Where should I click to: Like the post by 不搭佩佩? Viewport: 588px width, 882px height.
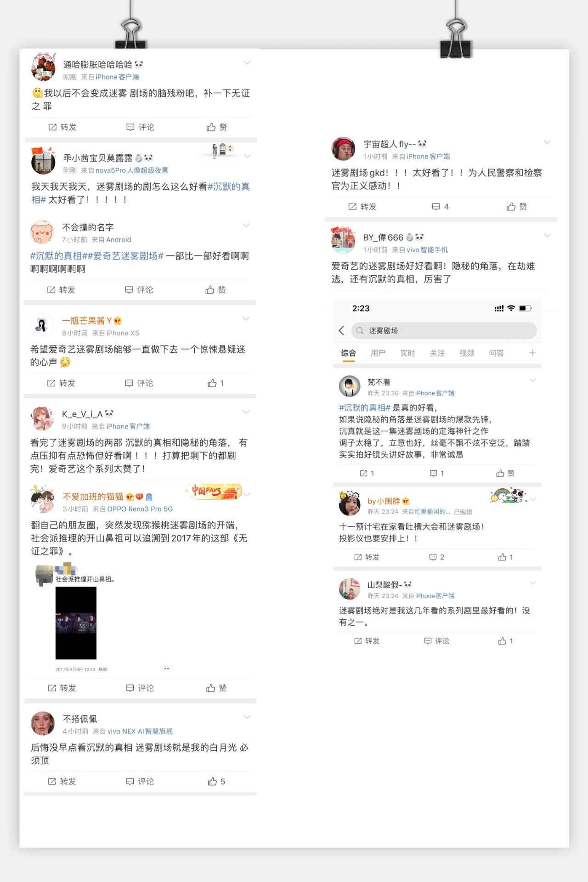[216, 781]
